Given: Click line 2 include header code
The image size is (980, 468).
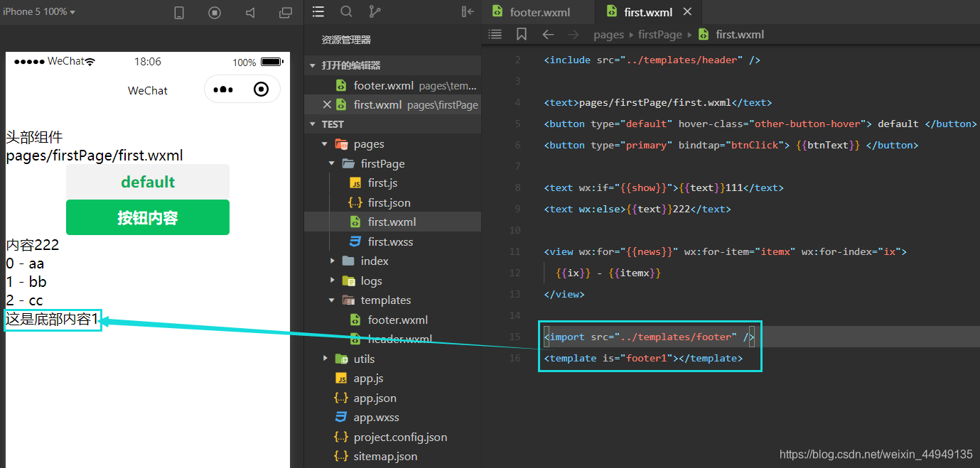Looking at the screenshot, I should pos(652,60).
